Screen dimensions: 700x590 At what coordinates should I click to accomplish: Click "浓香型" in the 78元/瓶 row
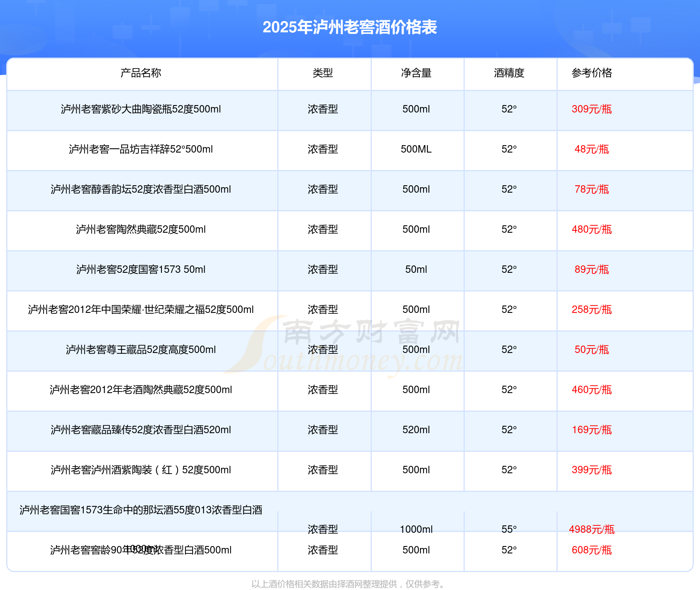point(323,189)
